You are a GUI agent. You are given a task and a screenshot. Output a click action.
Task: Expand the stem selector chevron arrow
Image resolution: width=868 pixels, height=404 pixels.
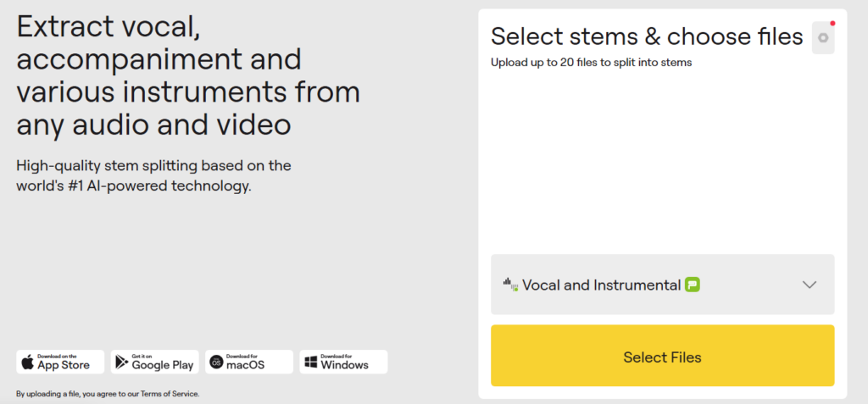coord(810,285)
